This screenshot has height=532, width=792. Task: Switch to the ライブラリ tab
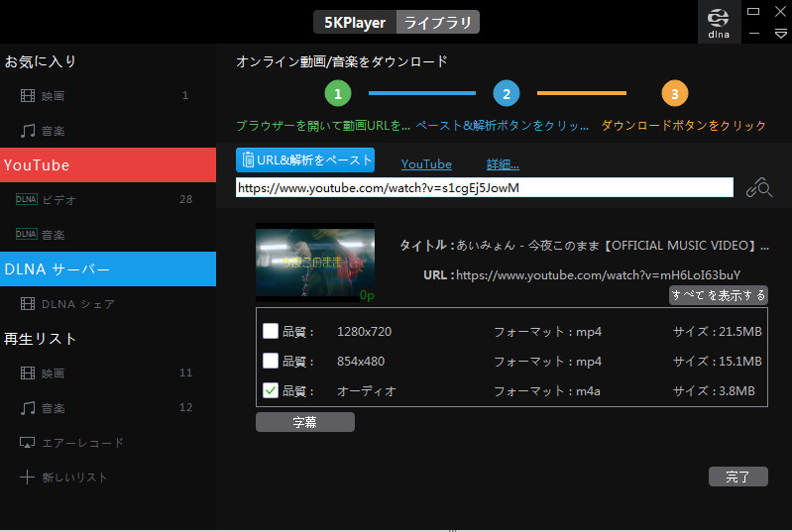437,23
